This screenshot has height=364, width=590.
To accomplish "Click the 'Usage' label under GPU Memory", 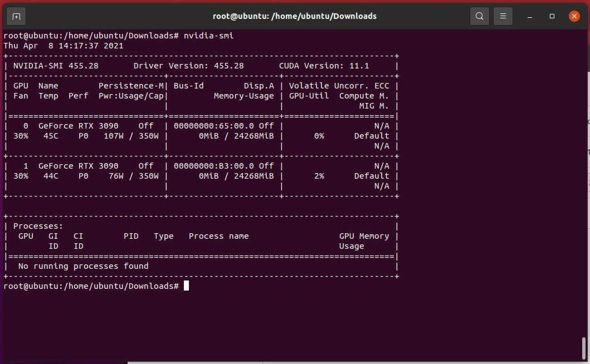I will 352,247.
